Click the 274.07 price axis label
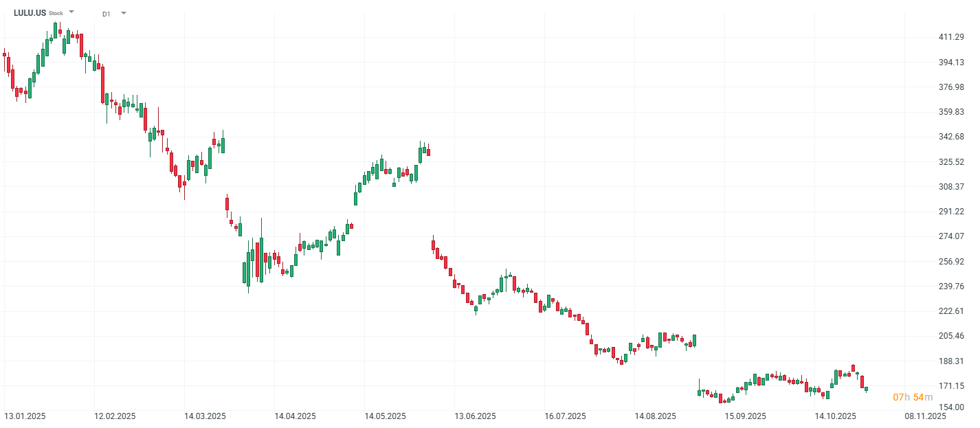This screenshot has height=428, width=980. coord(951,236)
